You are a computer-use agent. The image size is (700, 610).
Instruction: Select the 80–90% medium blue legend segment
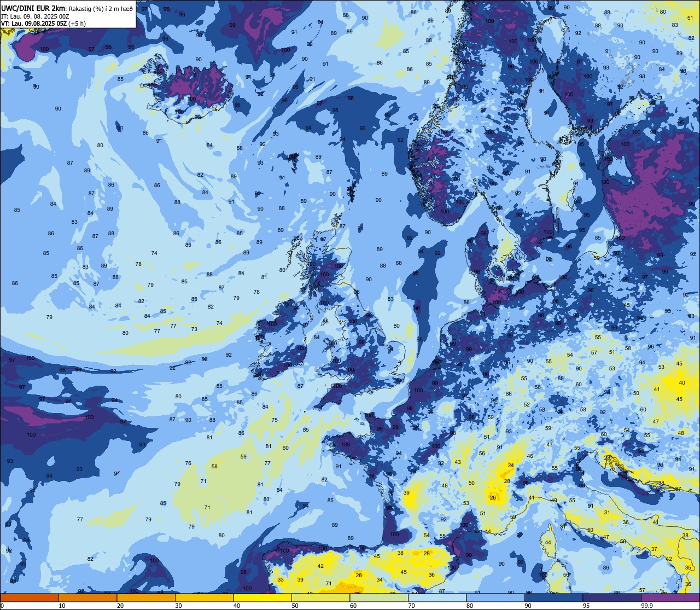495,597
